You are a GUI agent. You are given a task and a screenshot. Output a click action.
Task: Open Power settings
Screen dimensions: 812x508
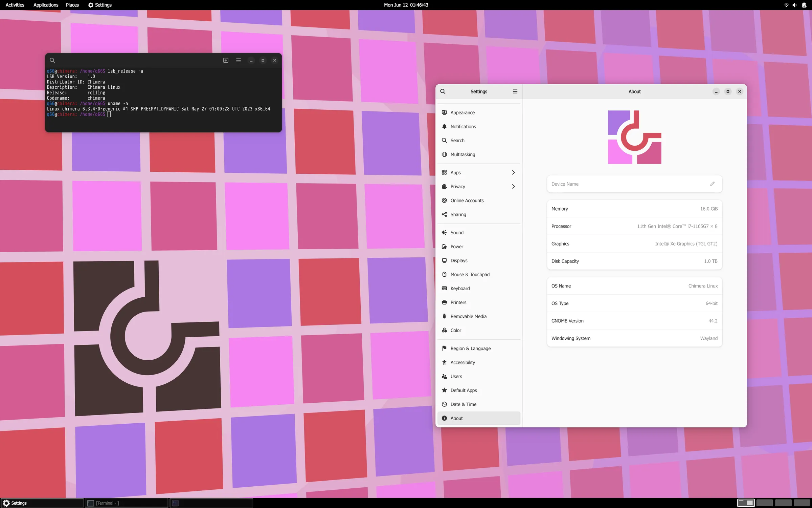click(x=457, y=246)
